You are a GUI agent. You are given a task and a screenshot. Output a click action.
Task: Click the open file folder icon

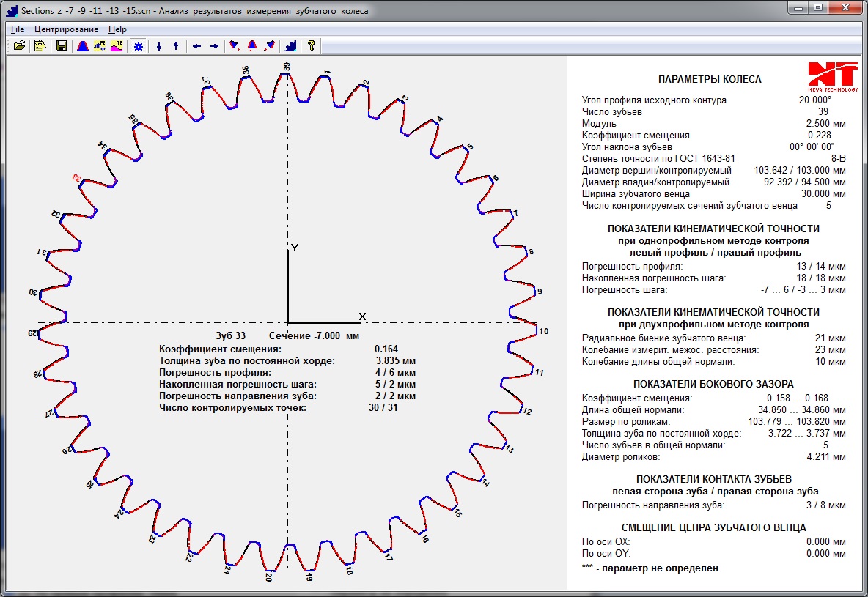(19, 46)
